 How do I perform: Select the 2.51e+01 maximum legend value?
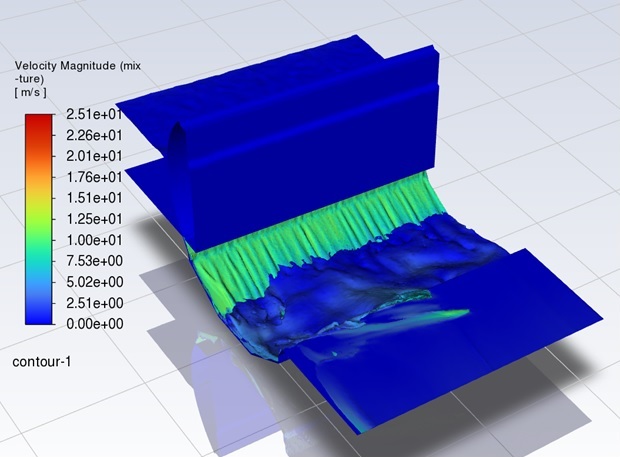(94, 115)
